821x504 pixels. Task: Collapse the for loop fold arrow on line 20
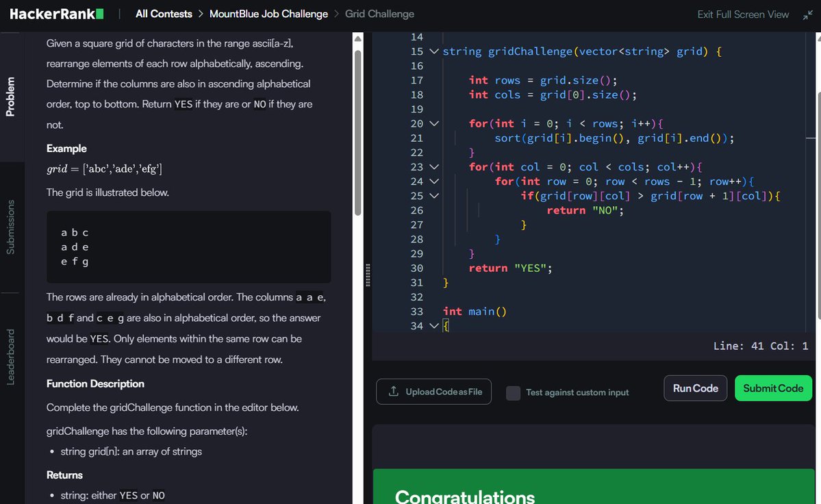tap(434, 123)
